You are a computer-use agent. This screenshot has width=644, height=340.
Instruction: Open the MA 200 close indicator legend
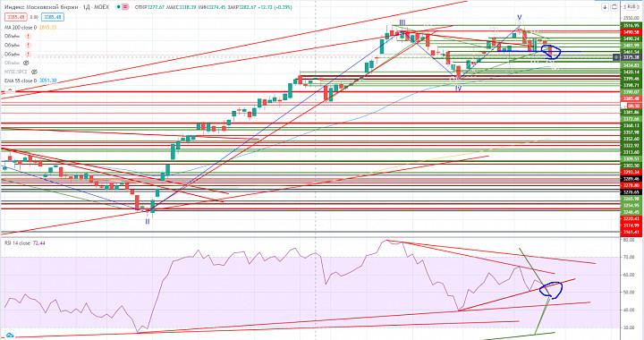(21, 28)
